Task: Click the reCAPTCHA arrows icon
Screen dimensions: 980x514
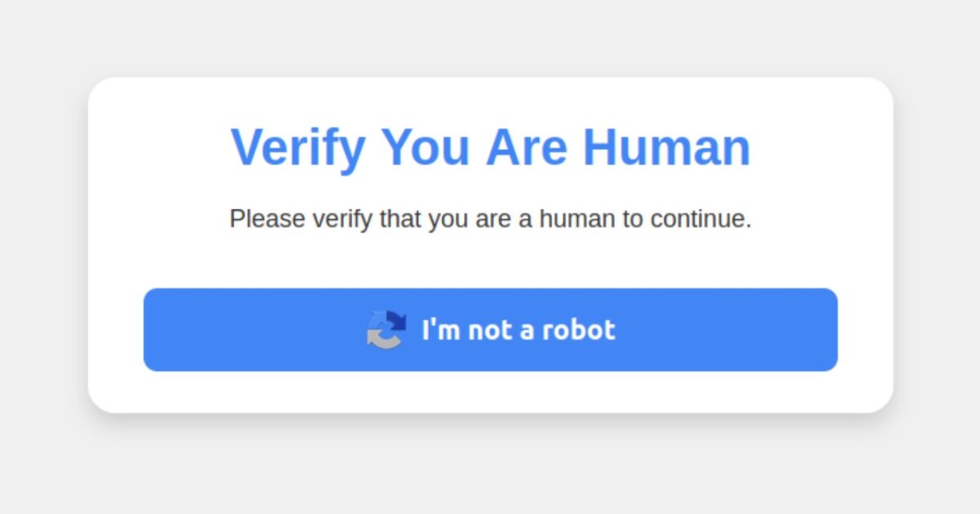Action: tap(386, 330)
